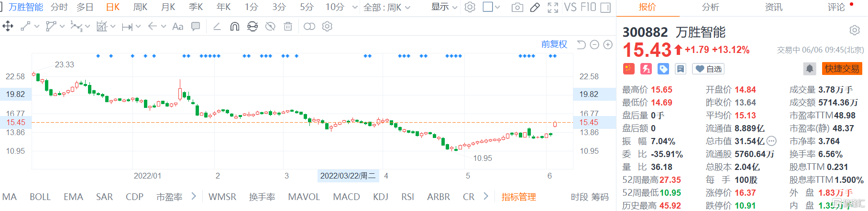Choose the window layout square icon

[x=488, y=7]
